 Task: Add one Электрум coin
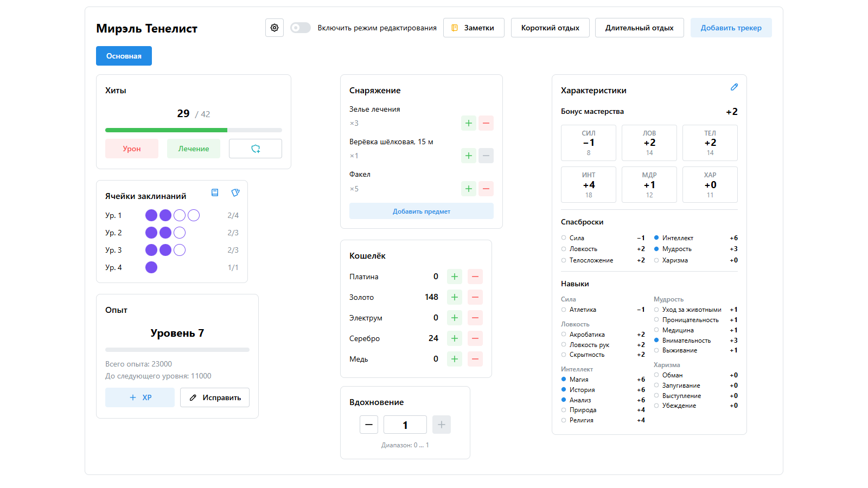455,318
